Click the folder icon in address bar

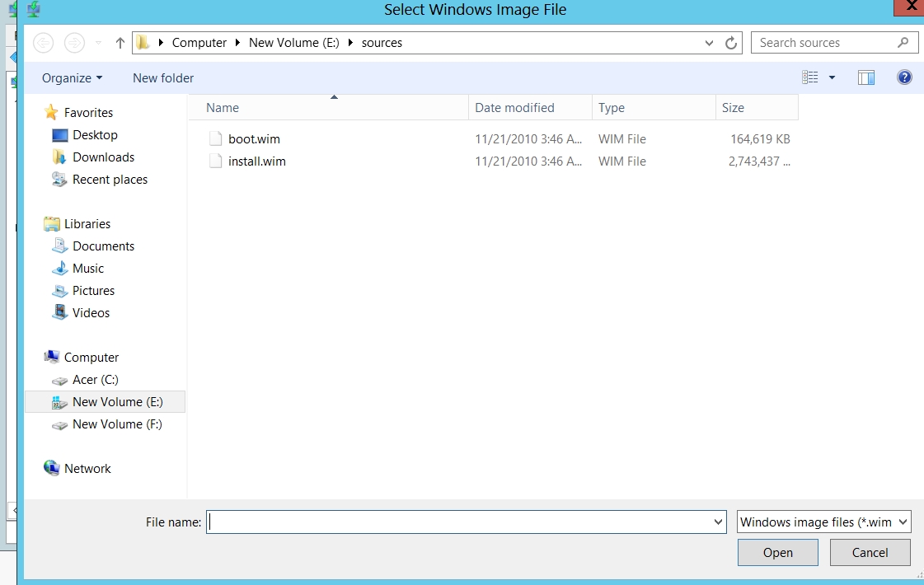pyautogui.click(x=143, y=42)
